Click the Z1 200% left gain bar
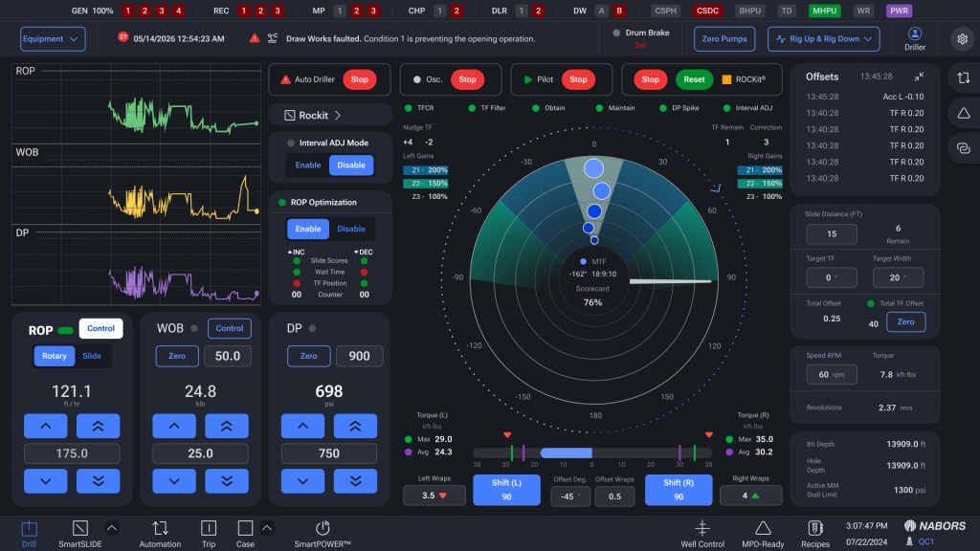Image resolution: width=980 pixels, height=551 pixels. [x=425, y=170]
